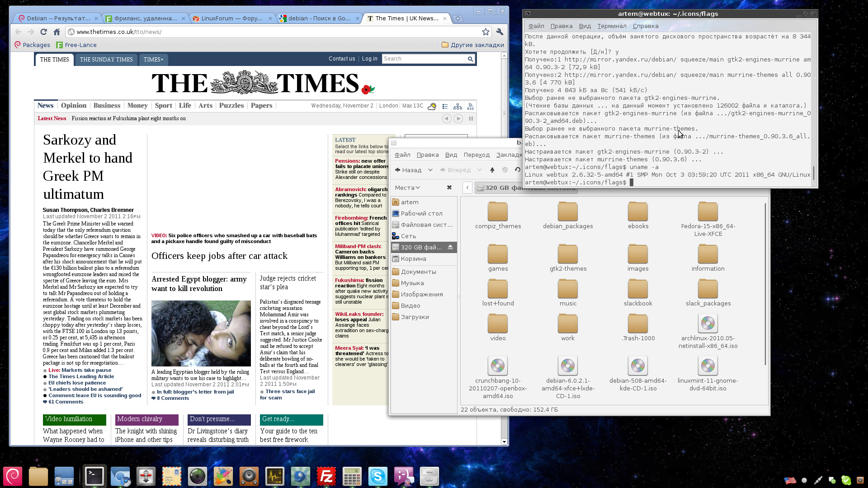Screen dimensions: 868x488
Task: Open Pidgin messenger from the dock
Action: pos(404,476)
